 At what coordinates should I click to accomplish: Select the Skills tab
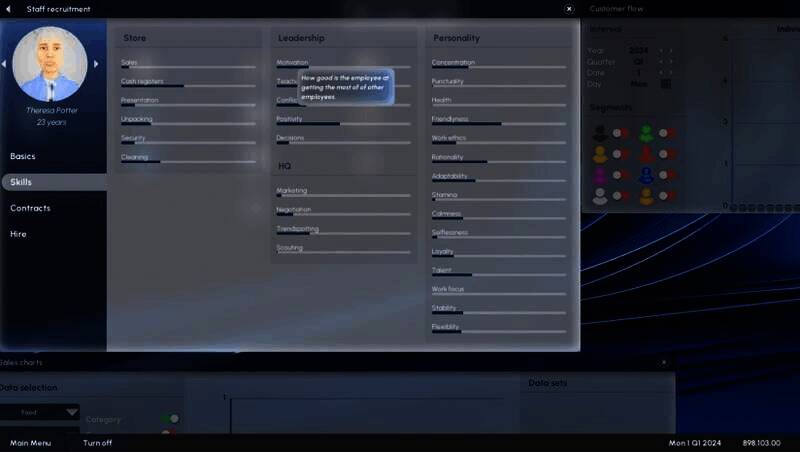pyautogui.click(x=21, y=183)
